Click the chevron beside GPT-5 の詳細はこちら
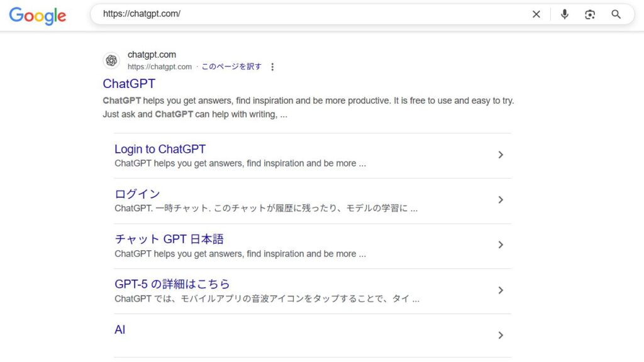 [500, 290]
